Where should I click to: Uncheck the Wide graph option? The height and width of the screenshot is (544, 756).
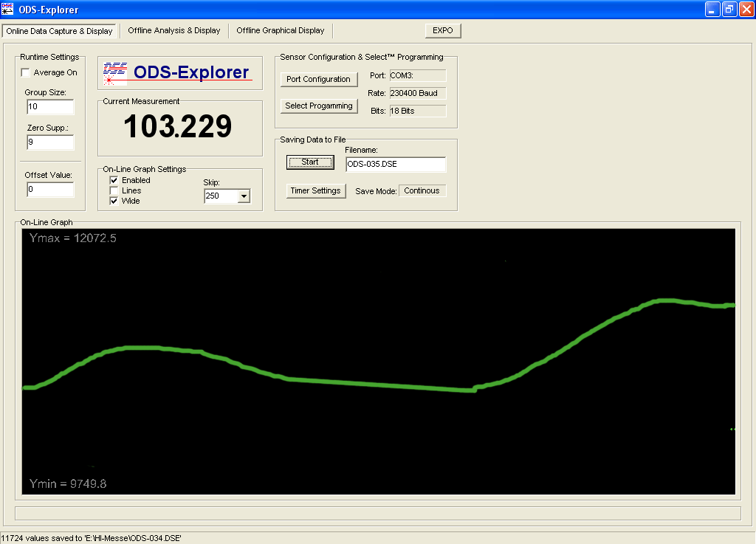(114, 200)
